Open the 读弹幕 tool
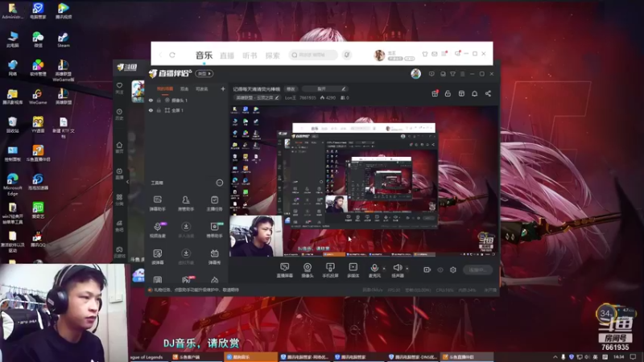 coord(157,257)
